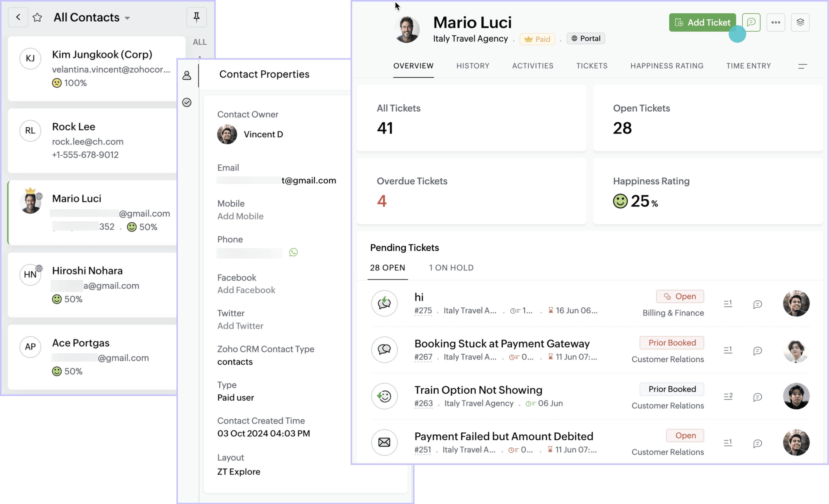Switch to the Happiness Rating tab
Screen dimensions: 829x504
click(666, 66)
